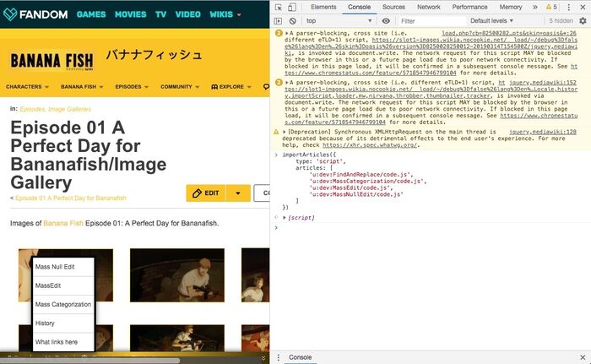591x364 pixels.
Task: Open the Banana Fish text link
Action: click(63, 223)
